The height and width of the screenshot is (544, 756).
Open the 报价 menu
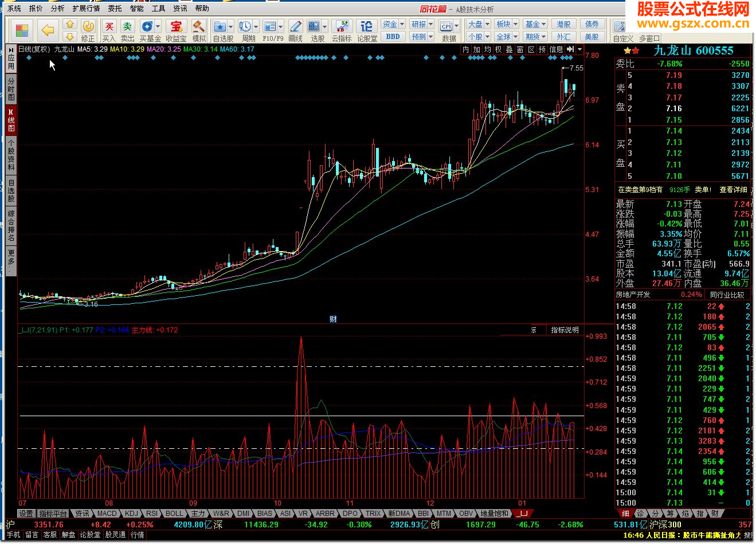(x=36, y=9)
